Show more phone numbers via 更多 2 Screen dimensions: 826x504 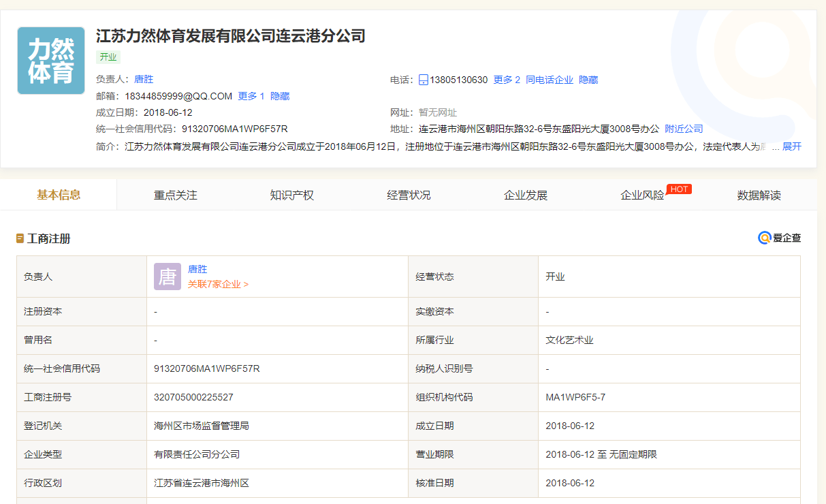507,80
